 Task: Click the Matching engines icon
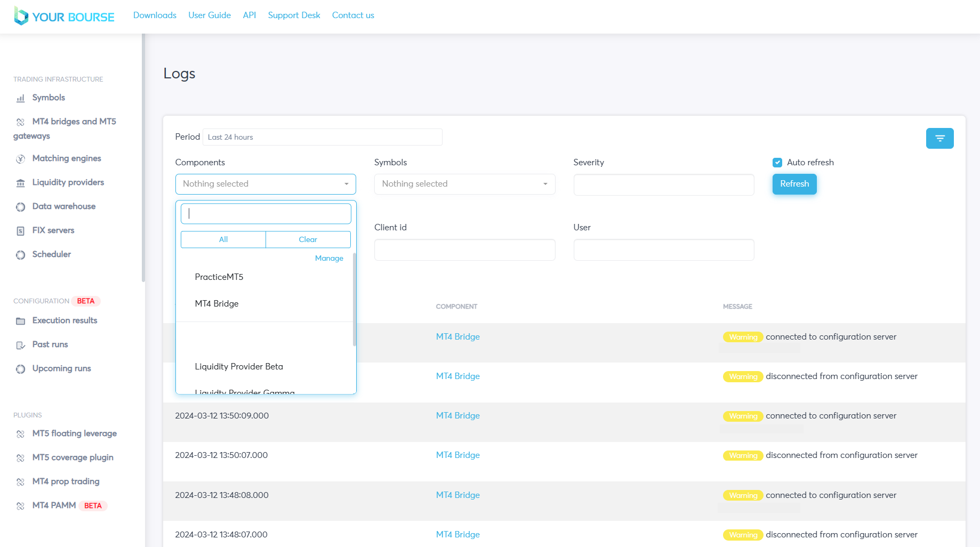pyautogui.click(x=20, y=159)
